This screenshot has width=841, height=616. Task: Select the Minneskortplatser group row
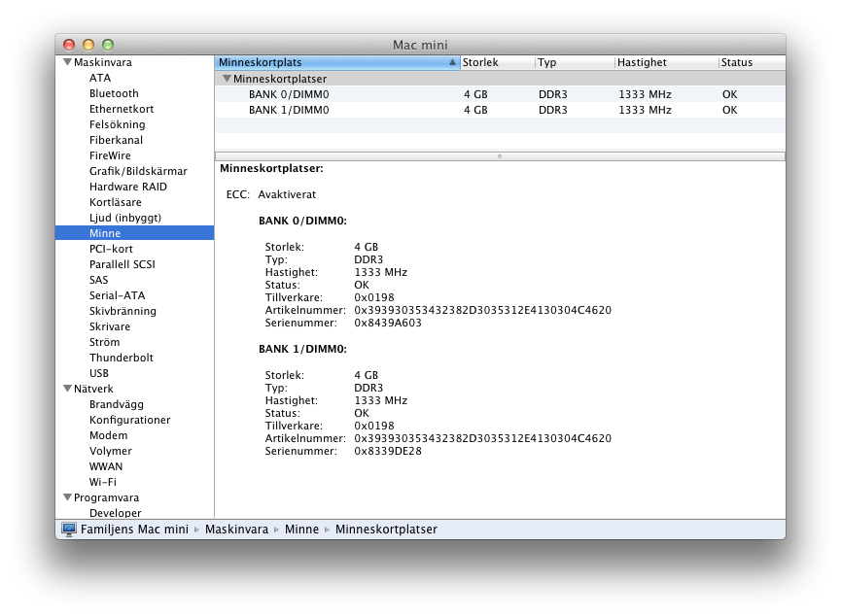500,79
